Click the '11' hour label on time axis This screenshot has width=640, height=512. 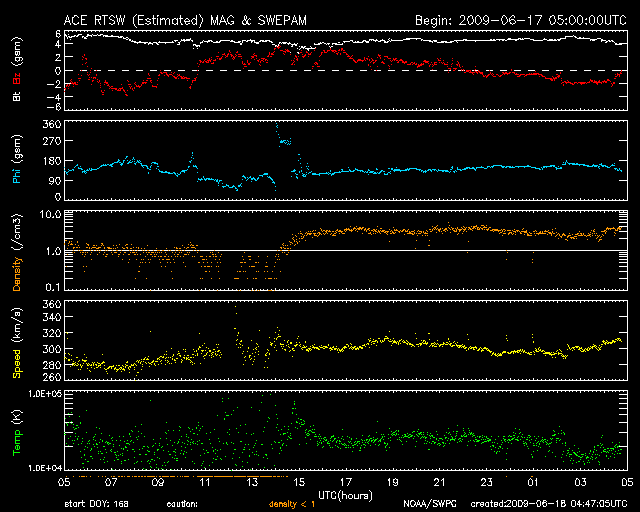(204, 483)
